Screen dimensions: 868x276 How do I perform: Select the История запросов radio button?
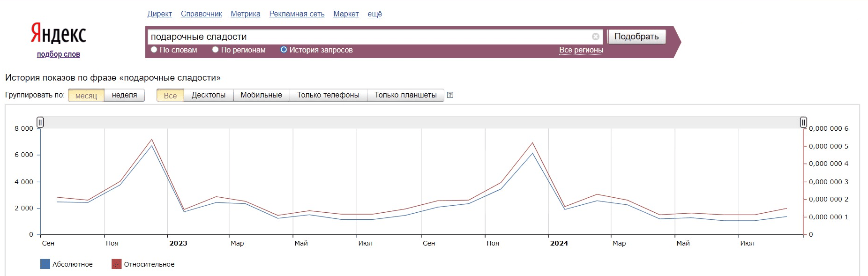click(x=284, y=50)
